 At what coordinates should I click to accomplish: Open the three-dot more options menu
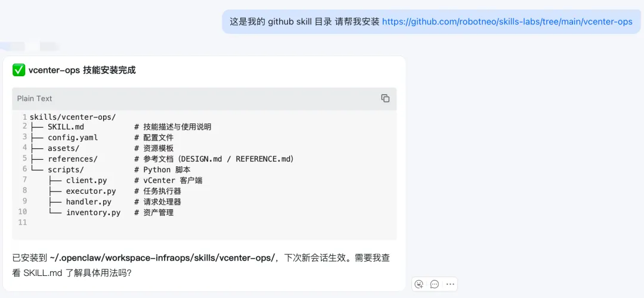click(x=450, y=284)
